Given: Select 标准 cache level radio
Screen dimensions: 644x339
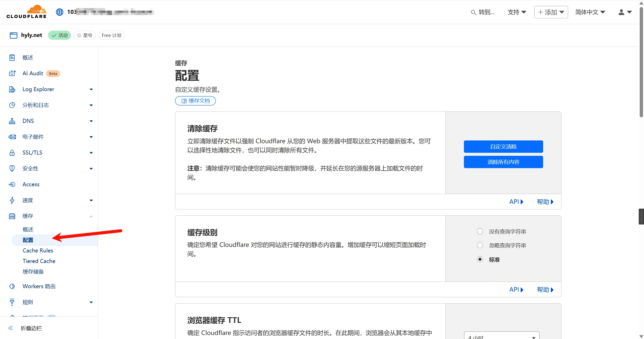Looking at the screenshot, I should click(480, 259).
